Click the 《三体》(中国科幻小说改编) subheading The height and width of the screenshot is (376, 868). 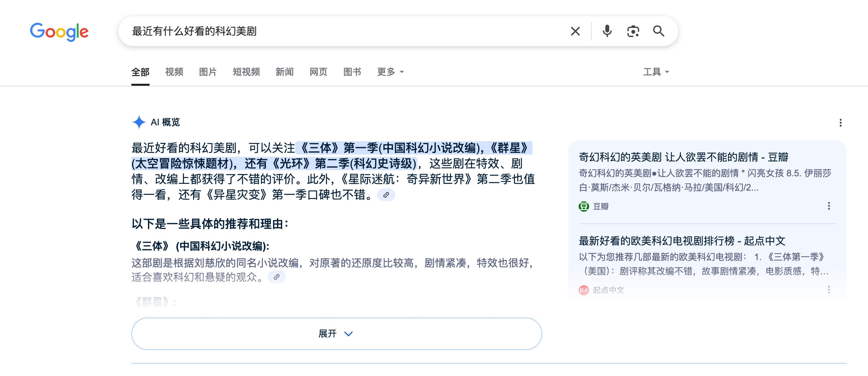[201, 246]
